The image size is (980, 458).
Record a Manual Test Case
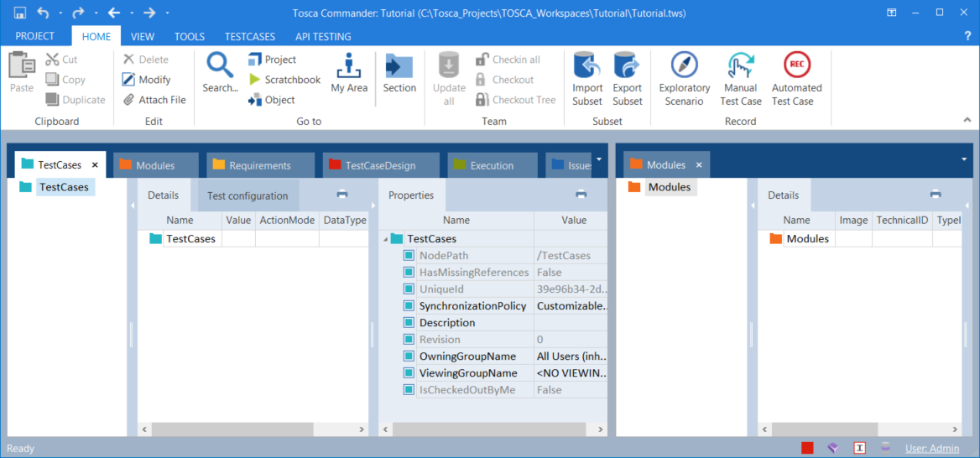tap(742, 79)
